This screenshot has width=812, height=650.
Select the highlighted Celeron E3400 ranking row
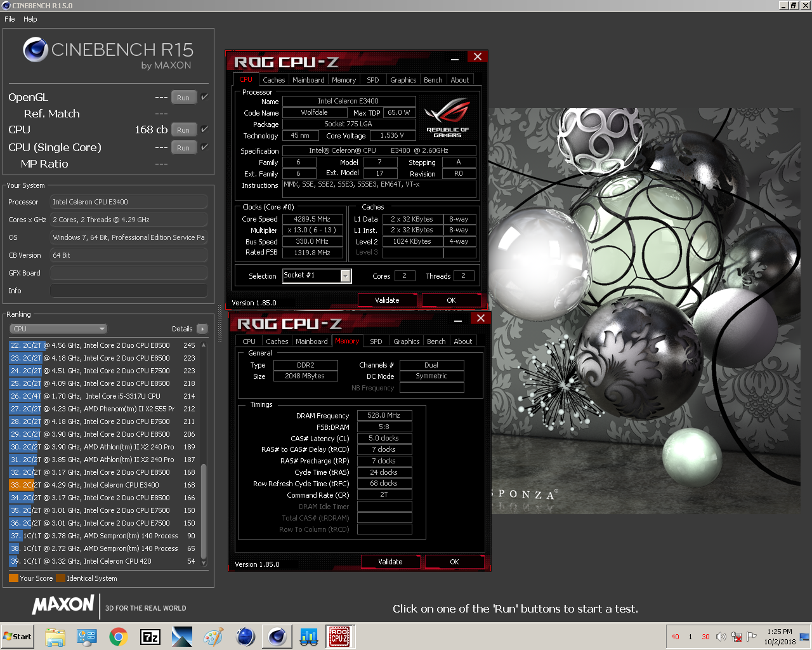[103, 485]
